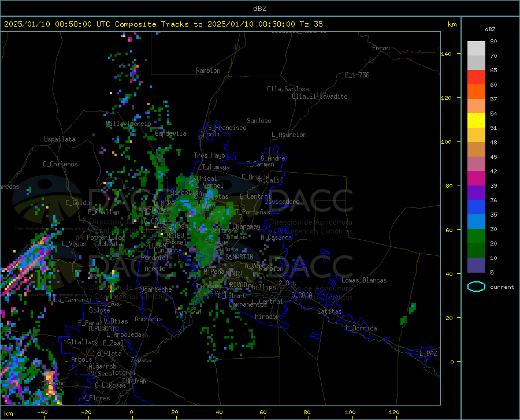This screenshot has height=420, width=520.
Task: Click the 'C_Guido' map label
Action: point(77,203)
